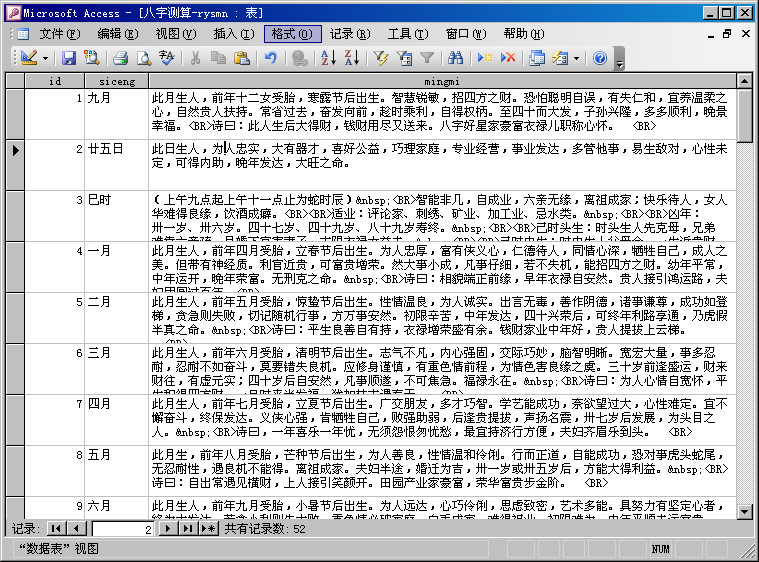Open the 格式(O) menu
Screen dimensions: 759x562
pyautogui.click(x=292, y=34)
